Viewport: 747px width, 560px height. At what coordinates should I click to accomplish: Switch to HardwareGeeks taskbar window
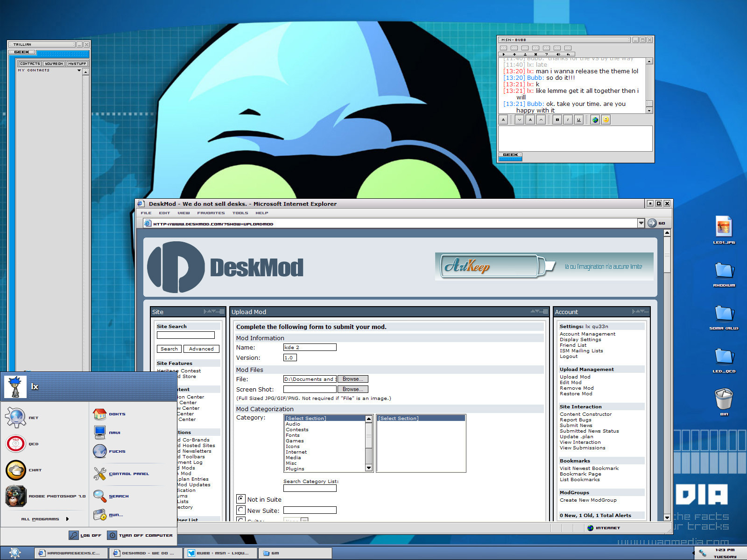71,553
